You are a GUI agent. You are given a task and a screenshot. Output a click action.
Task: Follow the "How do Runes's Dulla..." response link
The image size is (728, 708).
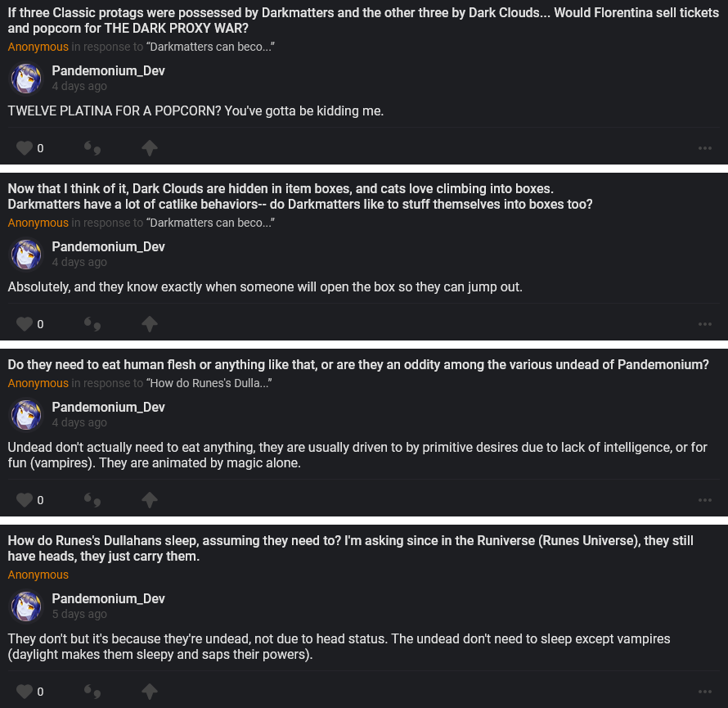(x=209, y=383)
